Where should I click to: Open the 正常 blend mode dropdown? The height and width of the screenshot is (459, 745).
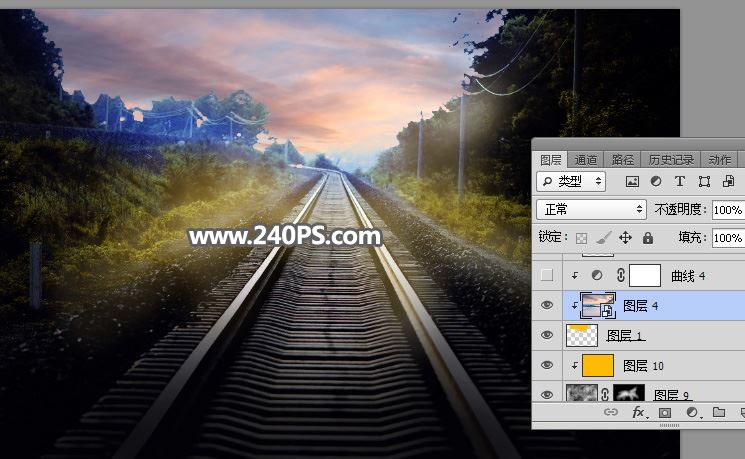pos(591,210)
